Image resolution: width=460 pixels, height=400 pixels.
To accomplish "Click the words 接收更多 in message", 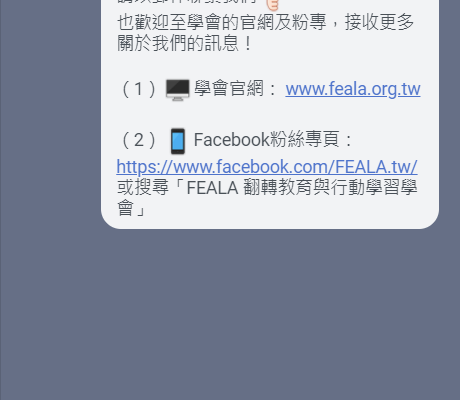I will (379, 23).
